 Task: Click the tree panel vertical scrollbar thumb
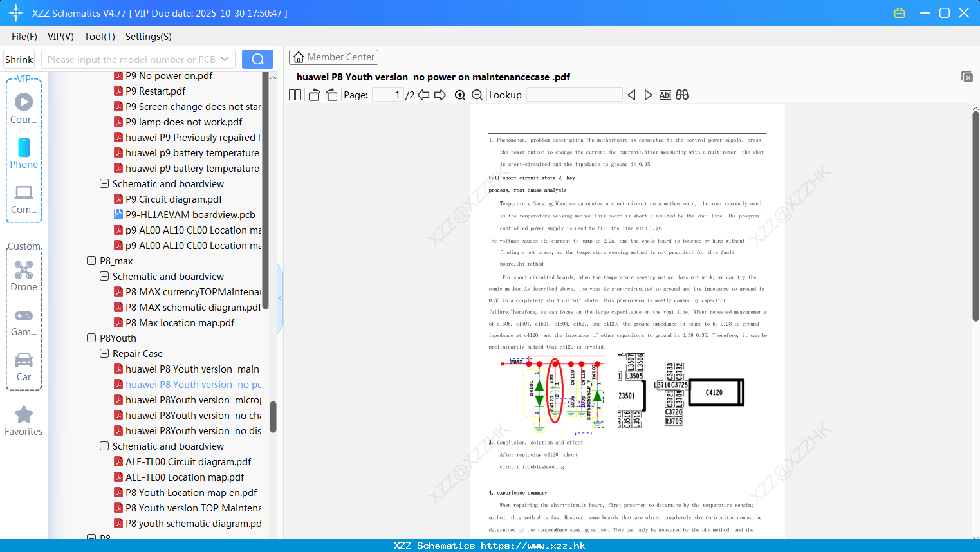tap(273, 417)
